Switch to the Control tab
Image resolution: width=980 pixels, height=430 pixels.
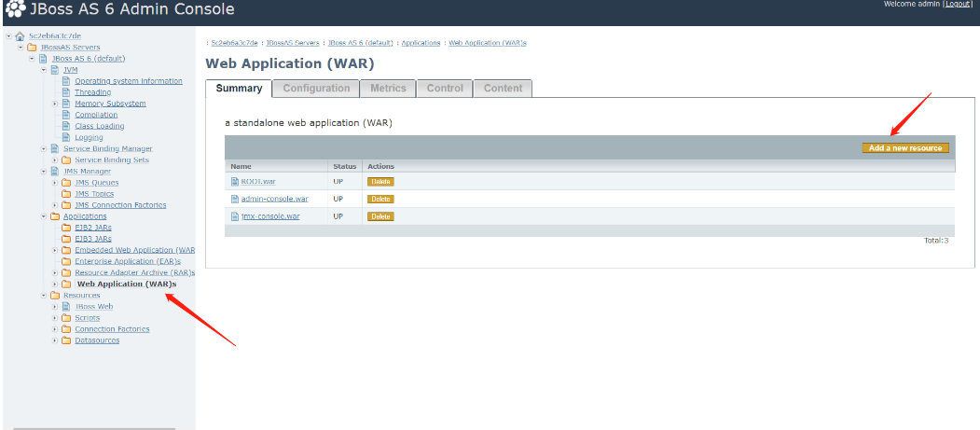coord(445,89)
